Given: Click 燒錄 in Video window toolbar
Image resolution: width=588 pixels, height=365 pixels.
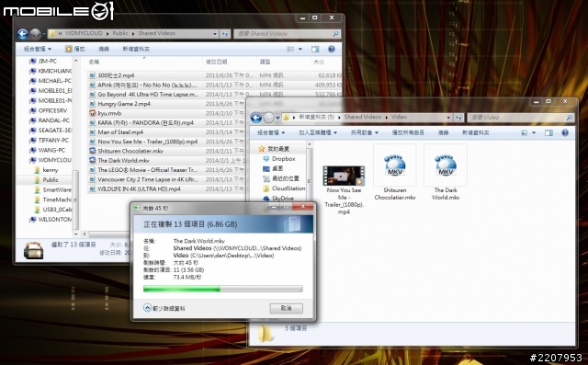Looking at the screenshot, I should tap(443, 132).
